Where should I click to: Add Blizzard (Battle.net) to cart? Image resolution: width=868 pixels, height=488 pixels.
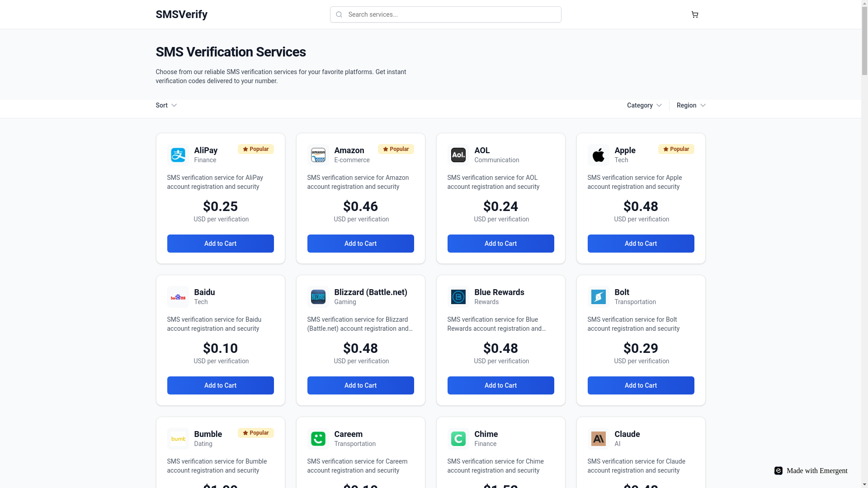click(360, 385)
